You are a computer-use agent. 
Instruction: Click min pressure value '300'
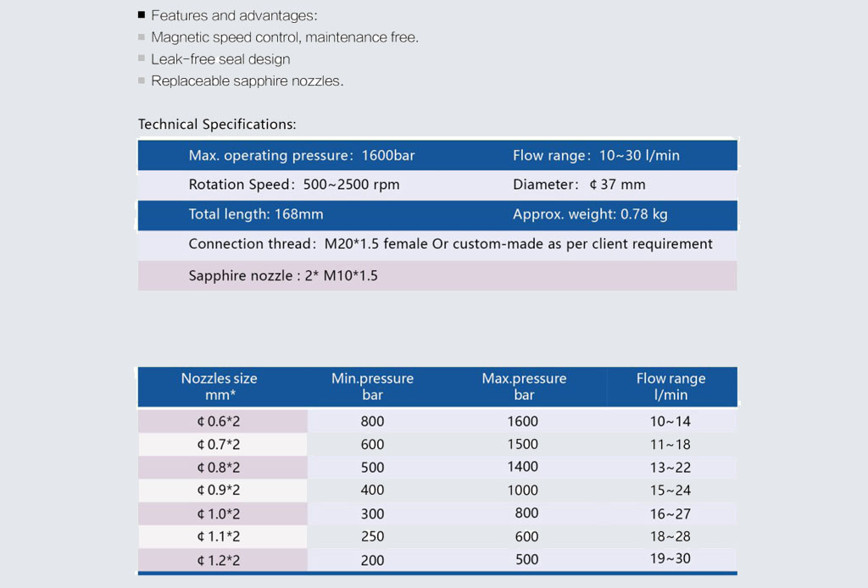pyautogui.click(x=373, y=514)
